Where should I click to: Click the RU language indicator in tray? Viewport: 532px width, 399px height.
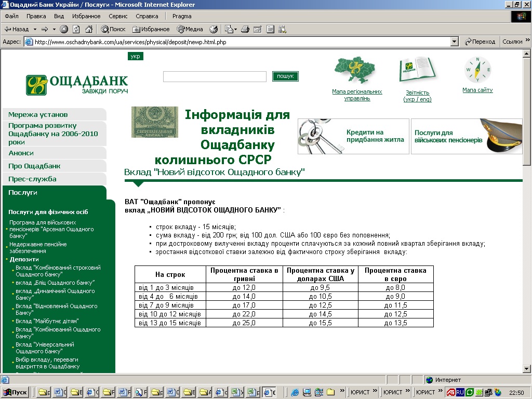[x=460, y=393]
